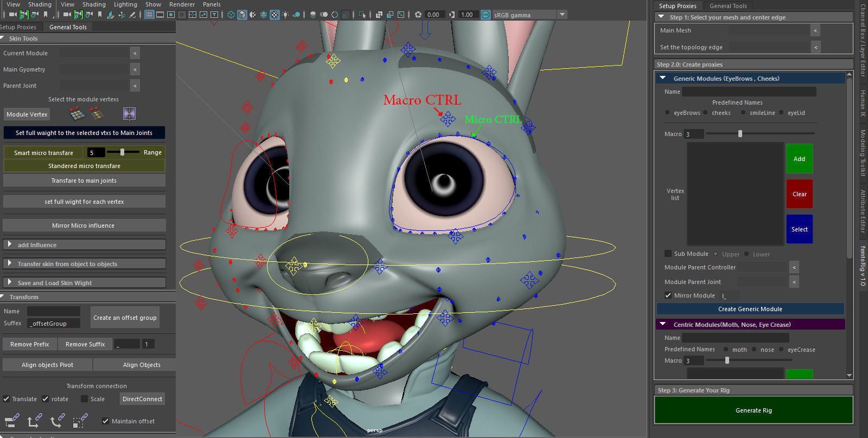Open the Lighting menu
This screenshot has height=438, width=868.
click(125, 4)
